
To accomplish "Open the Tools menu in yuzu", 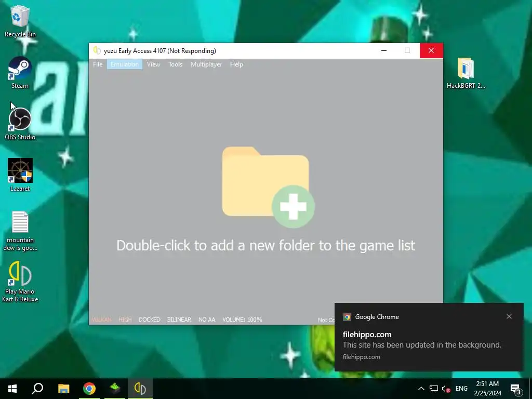I will click(176, 64).
